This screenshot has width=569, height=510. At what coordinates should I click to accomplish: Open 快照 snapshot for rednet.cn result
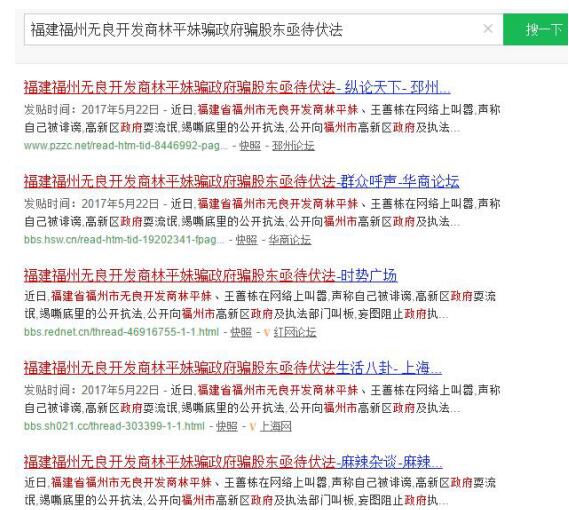click(241, 332)
